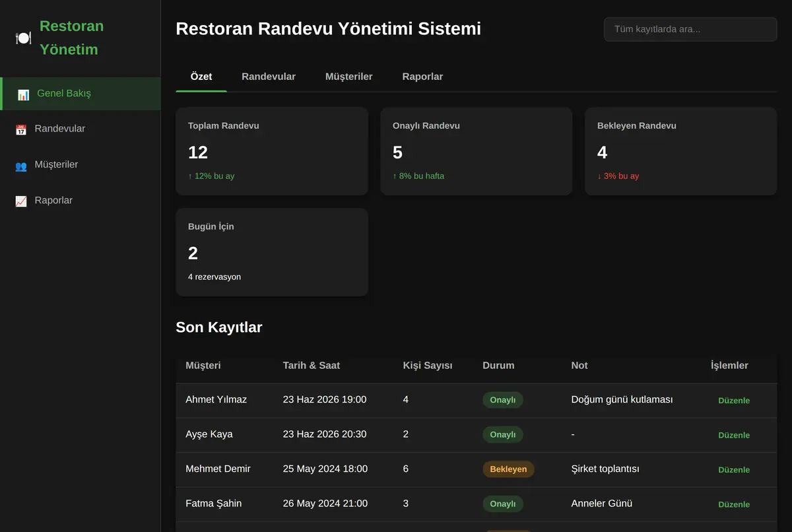Click the date '23 Haz 2026 19:00'
The height and width of the screenshot is (532, 792).
click(x=325, y=399)
